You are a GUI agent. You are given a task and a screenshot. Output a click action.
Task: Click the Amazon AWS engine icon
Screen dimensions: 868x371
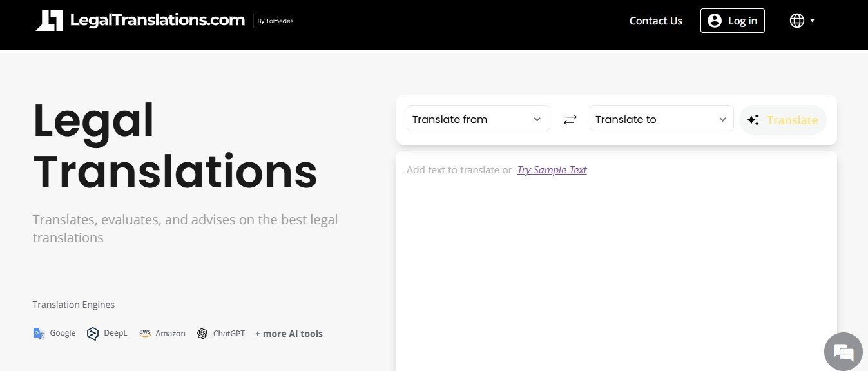tap(145, 333)
